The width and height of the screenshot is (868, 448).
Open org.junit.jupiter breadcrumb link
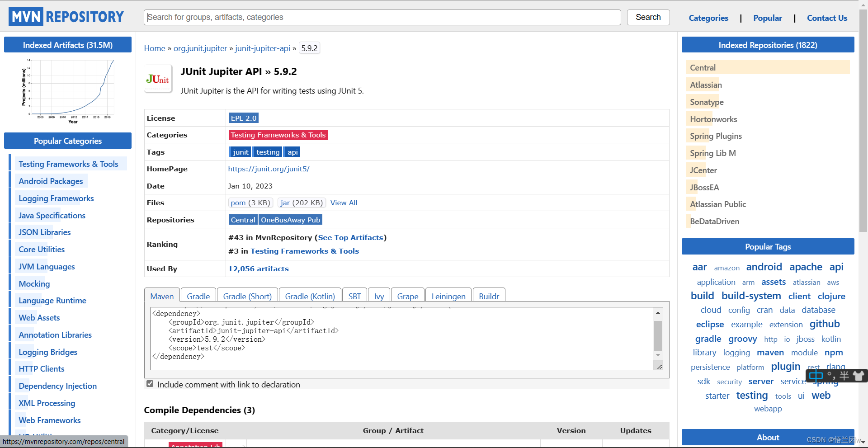coord(200,48)
